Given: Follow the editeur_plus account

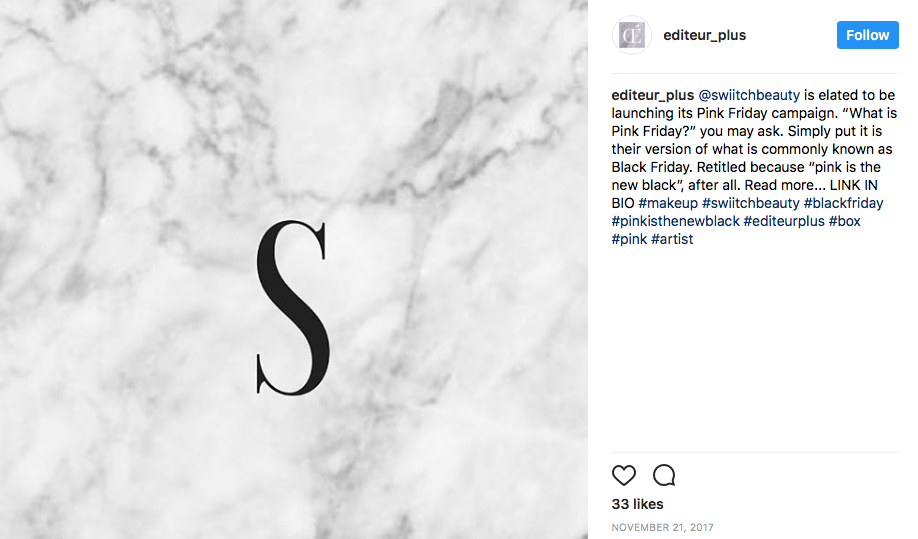Looking at the screenshot, I should click(x=867, y=35).
